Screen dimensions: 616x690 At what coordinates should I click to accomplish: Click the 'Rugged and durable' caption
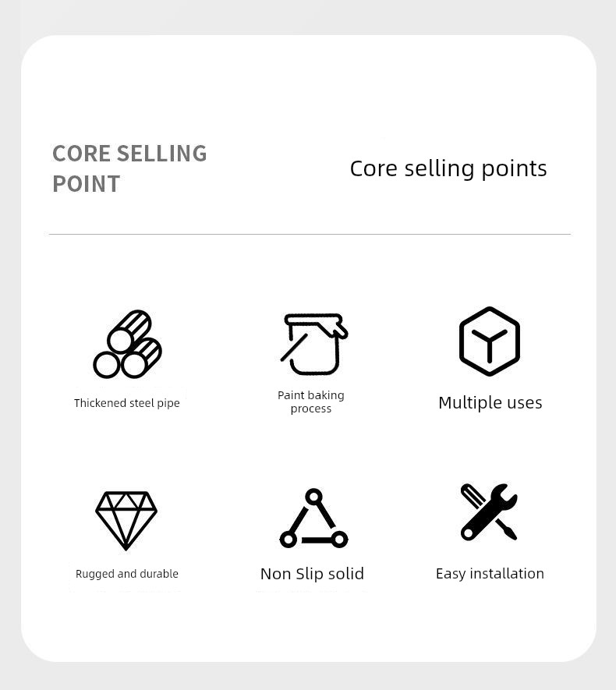click(x=127, y=574)
